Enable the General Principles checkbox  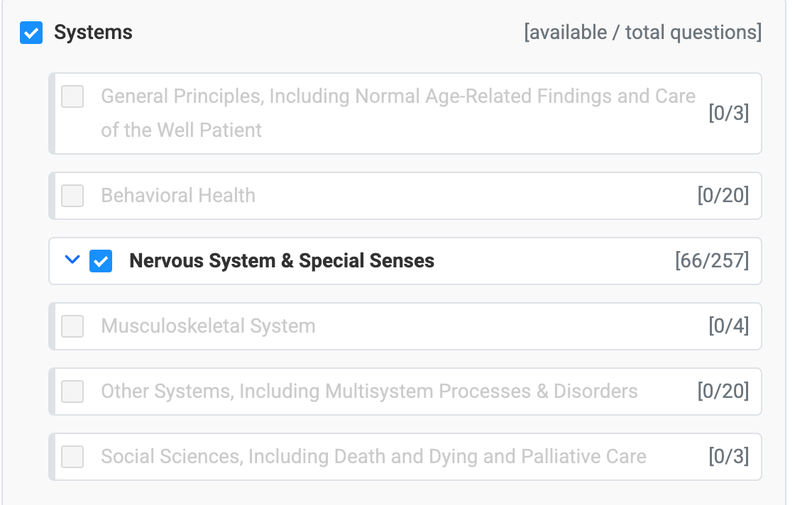72,97
